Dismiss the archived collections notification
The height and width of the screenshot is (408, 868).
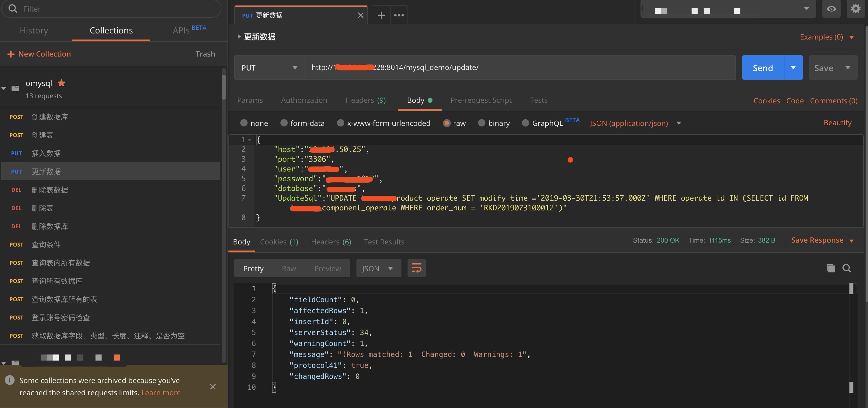coord(213,386)
